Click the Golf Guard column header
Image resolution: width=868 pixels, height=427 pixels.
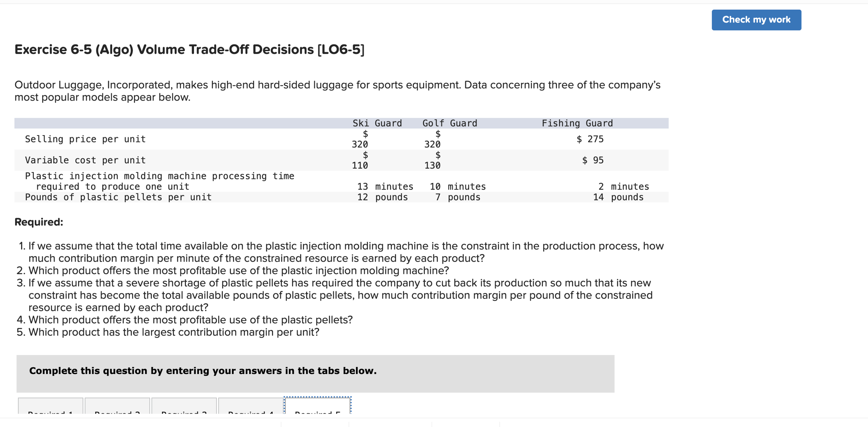coord(450,123)
